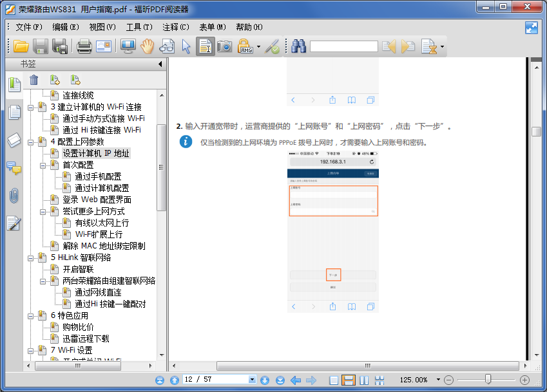
Task: Go to the next page arrow
Action: tap(264, 380)
